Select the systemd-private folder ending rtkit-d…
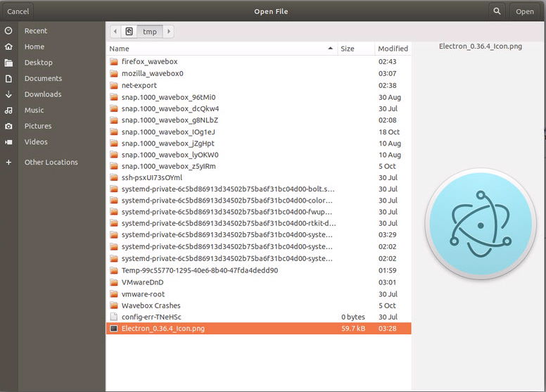The image size is (546, 392). pos(258,223)
